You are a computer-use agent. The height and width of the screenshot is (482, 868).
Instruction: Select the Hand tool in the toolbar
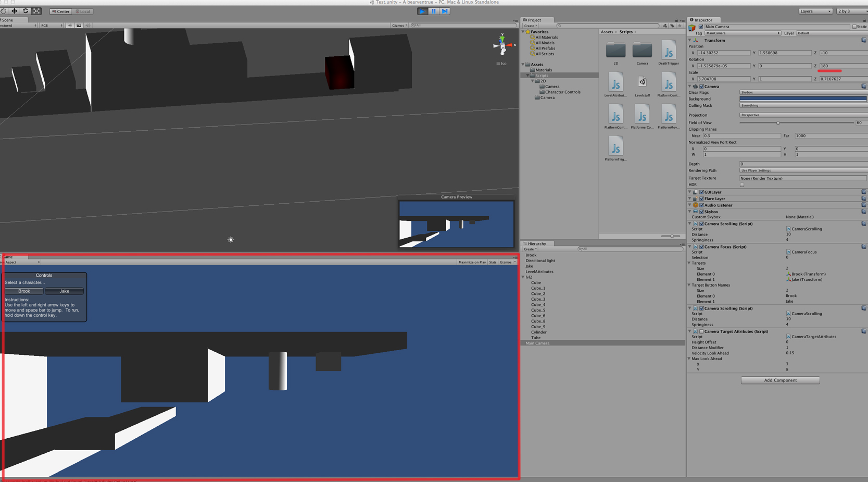[4, 11]
